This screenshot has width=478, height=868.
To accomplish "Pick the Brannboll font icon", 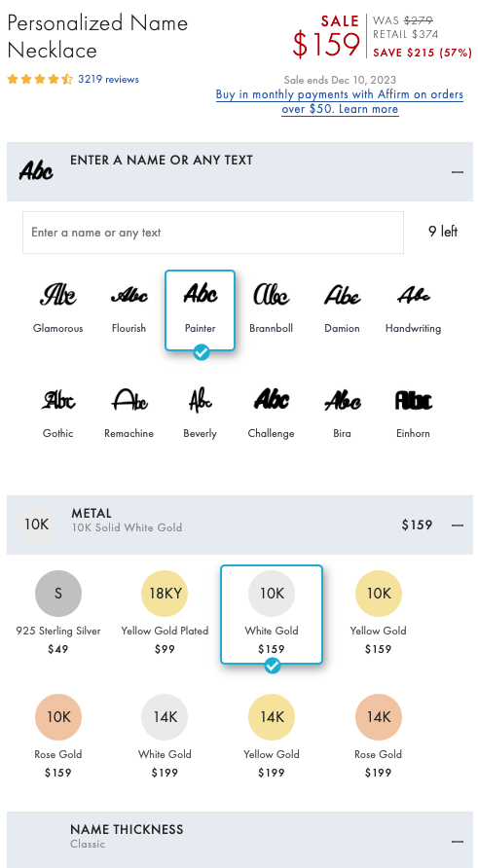I will 271,295.
